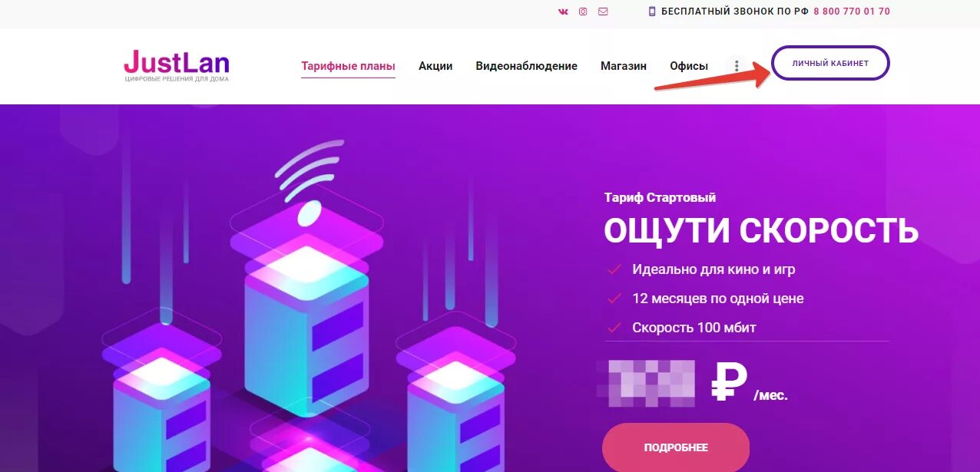The width and height of the screenshot is (980, 472).
Task: Click the email envelope icon
Action: click(x=603, y=12)
